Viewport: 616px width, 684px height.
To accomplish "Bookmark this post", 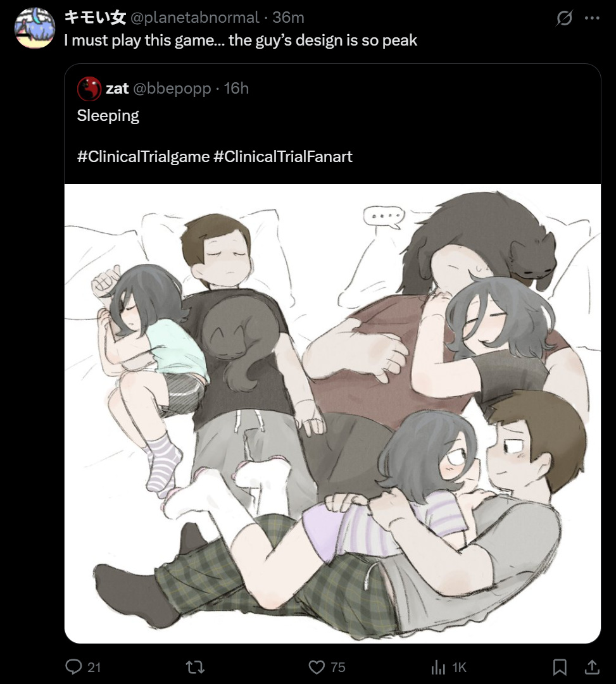I will tap(560, 667).
